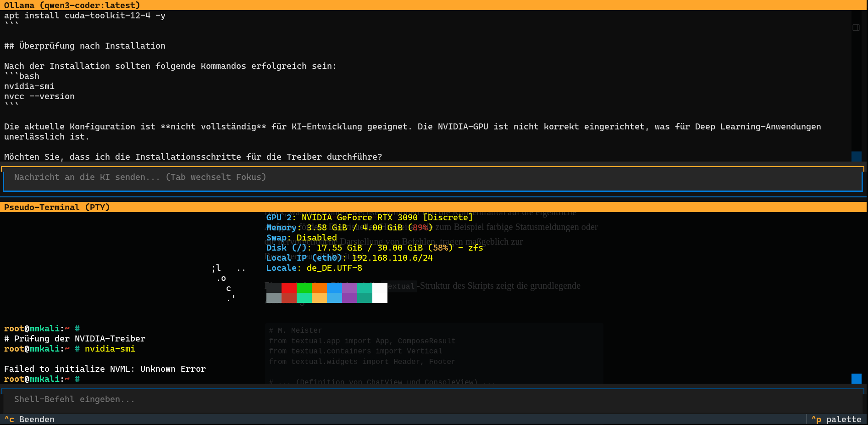
Task: Click the blue color block in top row
Action: point(334,288)
